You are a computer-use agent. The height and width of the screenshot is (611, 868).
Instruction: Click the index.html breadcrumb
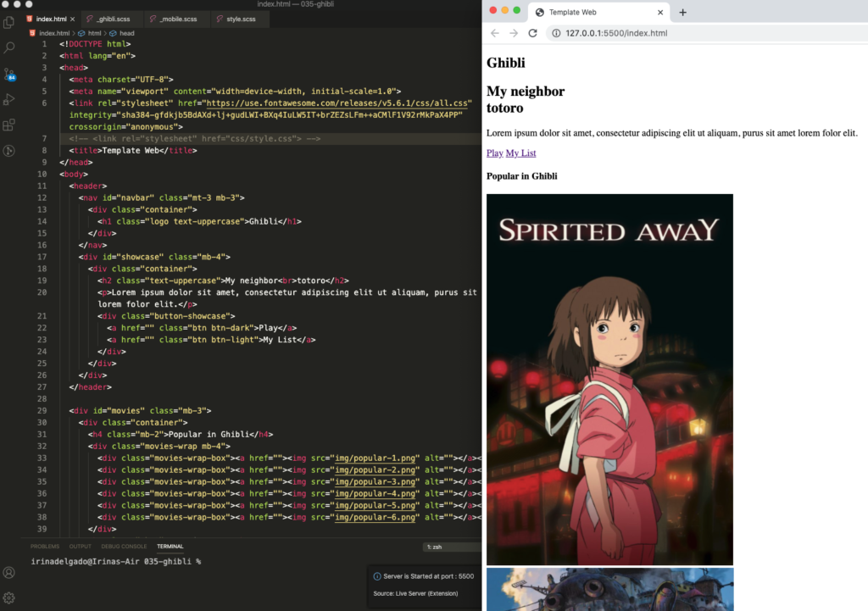[54, 33]
